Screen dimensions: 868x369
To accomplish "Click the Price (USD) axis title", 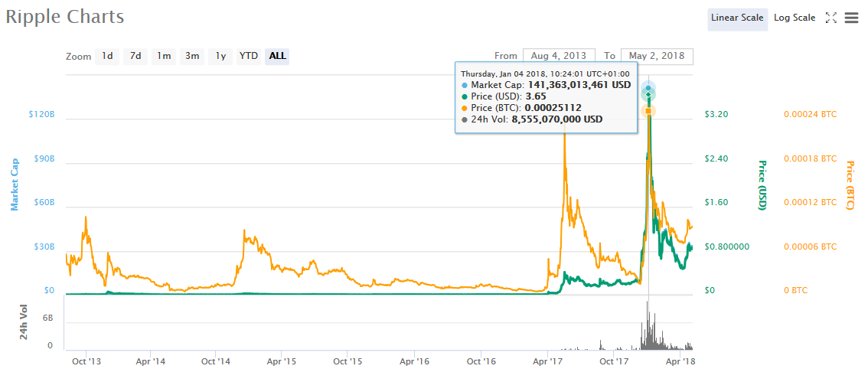I will [x=762, y=184].
